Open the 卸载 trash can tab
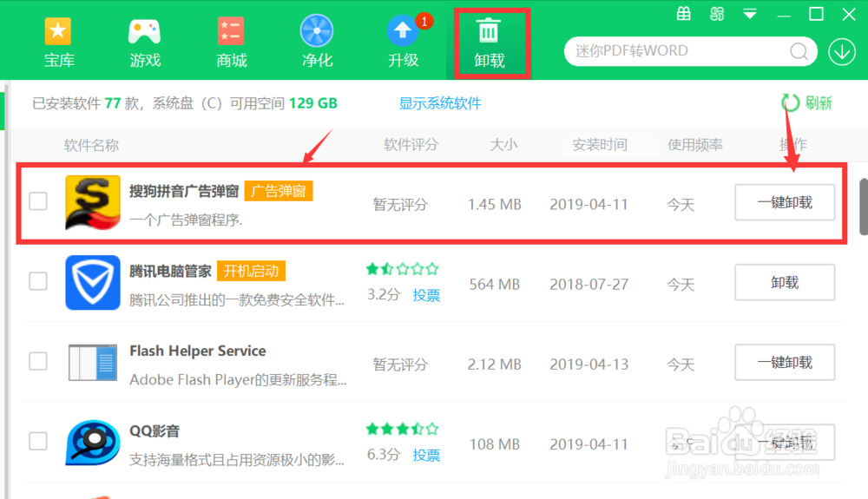The height and width of the screenshot is (499, 868). point(490,43)
